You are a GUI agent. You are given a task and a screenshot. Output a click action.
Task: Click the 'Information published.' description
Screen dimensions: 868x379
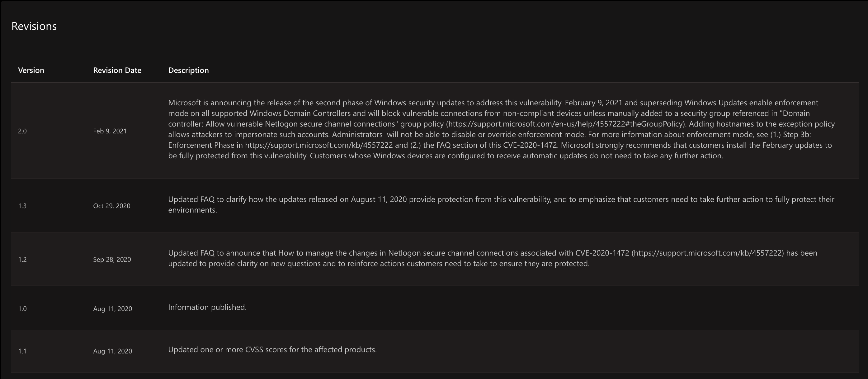[x=207, y=307]
